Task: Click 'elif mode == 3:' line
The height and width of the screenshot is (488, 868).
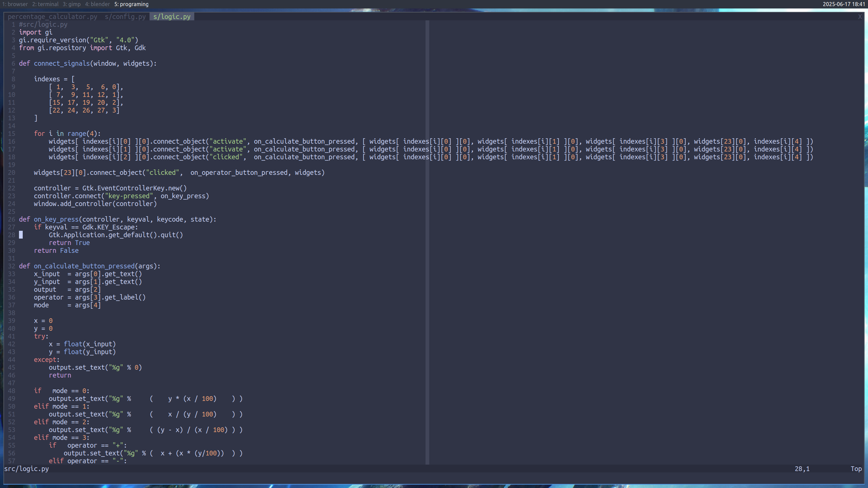Action: pyautogui.click(x=62, y=438)
